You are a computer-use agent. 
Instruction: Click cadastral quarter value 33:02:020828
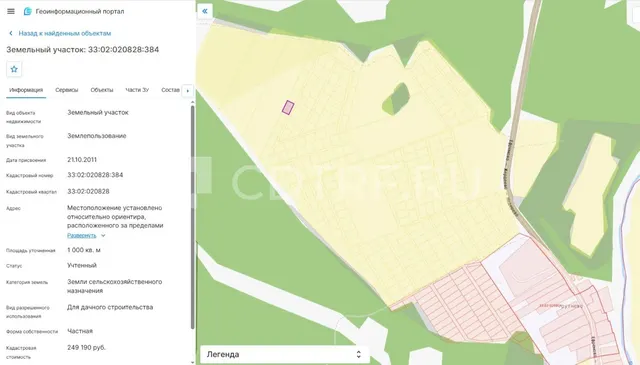click(x=88, y=191)
